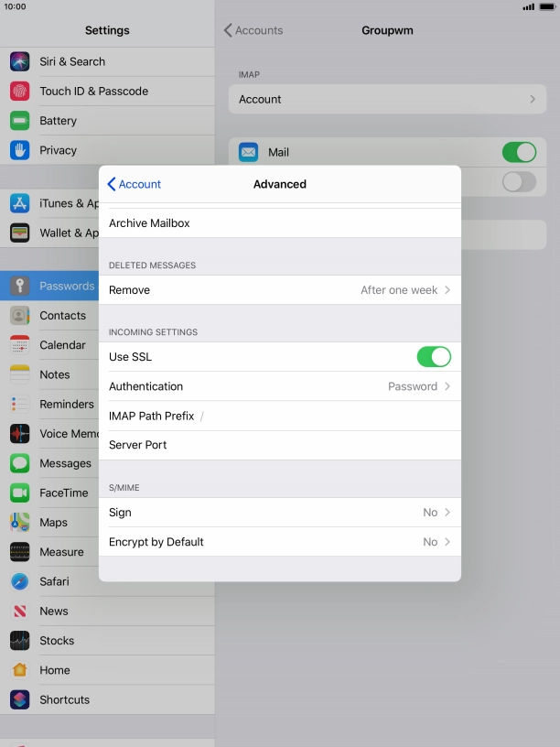Image resolution: width=560 pixels, height=747 pixels.
Task: Open the Privacy hand icon
Action: click(20, 150)
